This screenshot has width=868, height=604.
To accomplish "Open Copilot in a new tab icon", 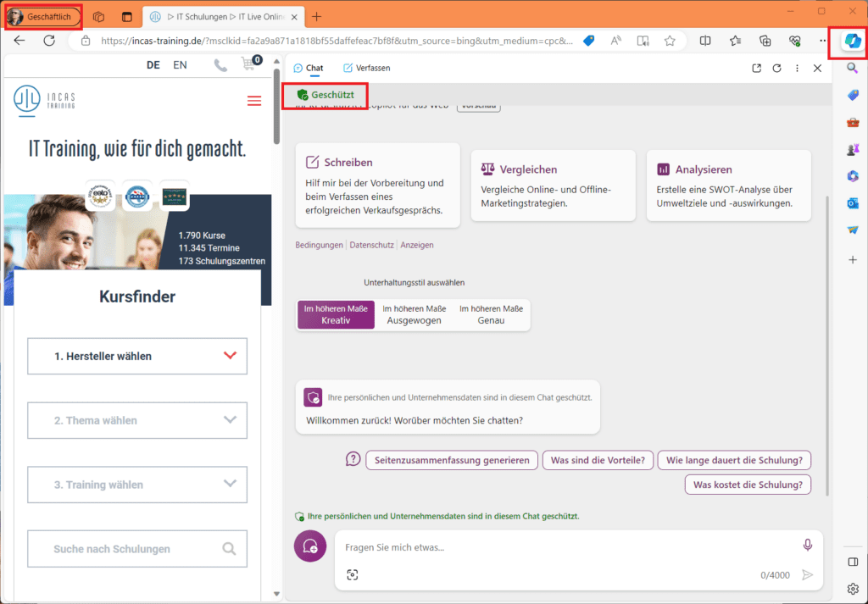I will coord(757,68).
